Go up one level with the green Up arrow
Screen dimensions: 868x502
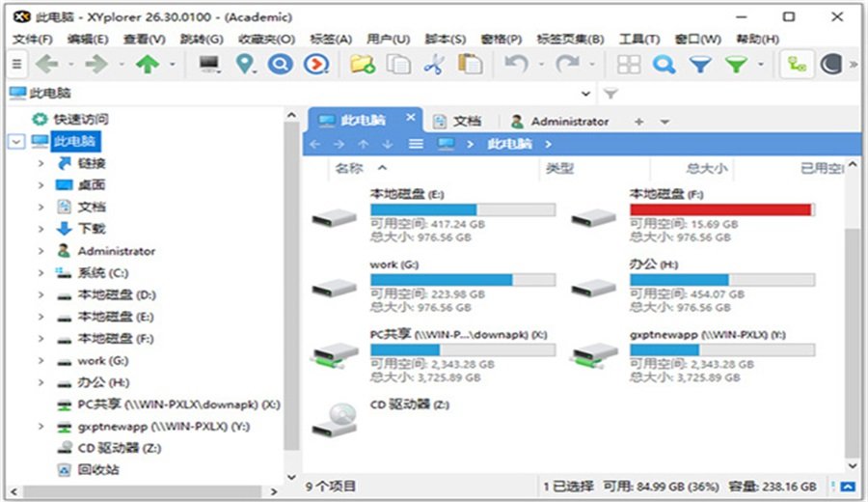[x=148, y=65]
